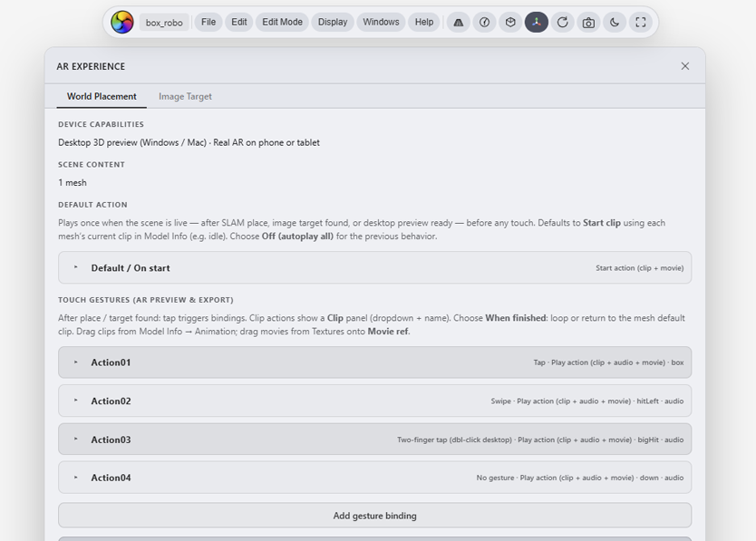Toggle the active axes gizmo icon
This screenshot has width=756, height=541.
click(537, 22)
